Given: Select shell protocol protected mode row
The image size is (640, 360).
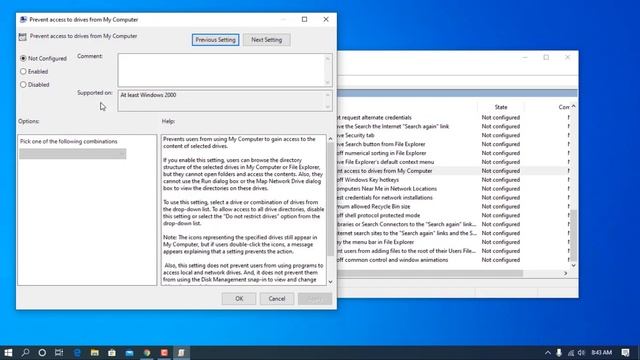Looking at the screenshot, I should [452, 216].
